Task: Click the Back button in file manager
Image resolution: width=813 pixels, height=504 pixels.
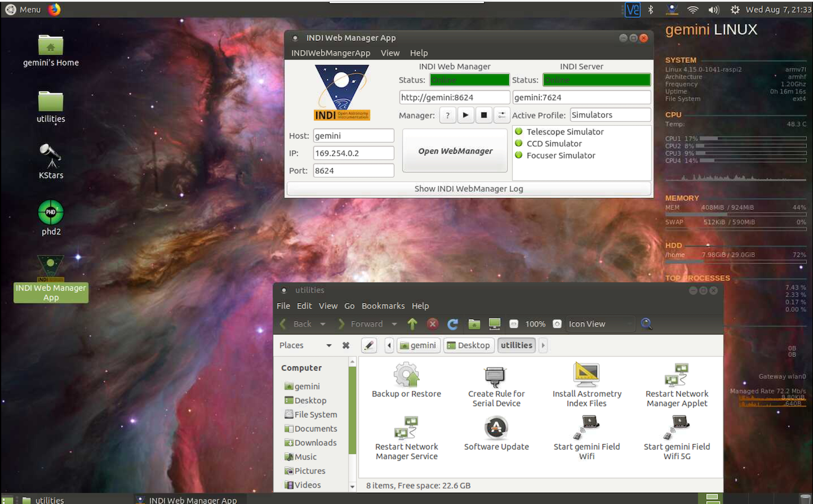Action: coord(295,324)
